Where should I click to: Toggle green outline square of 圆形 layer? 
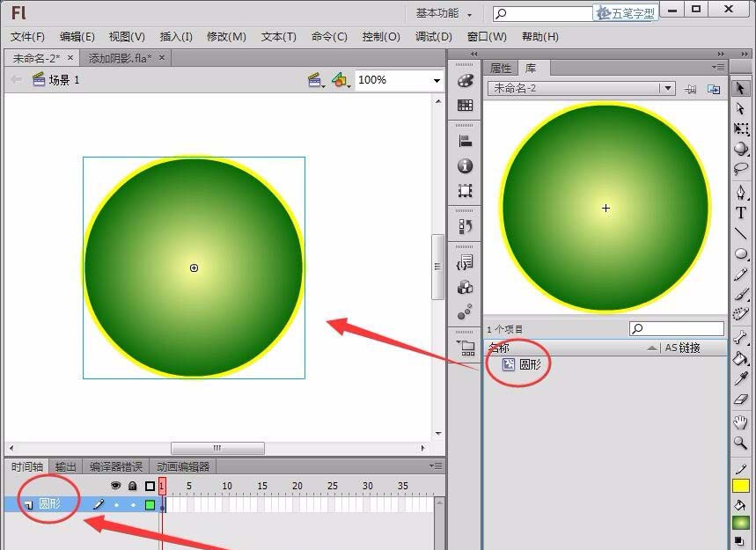coord(150,505)
